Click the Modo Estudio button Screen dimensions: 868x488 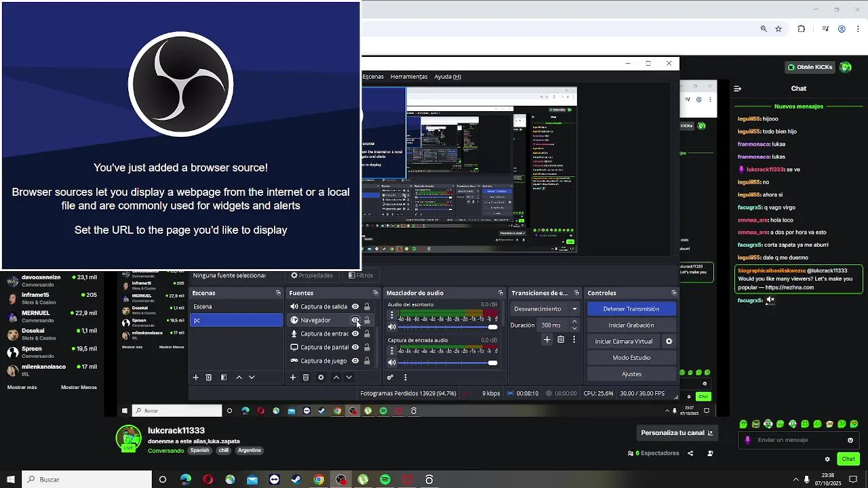coord(631,358)
